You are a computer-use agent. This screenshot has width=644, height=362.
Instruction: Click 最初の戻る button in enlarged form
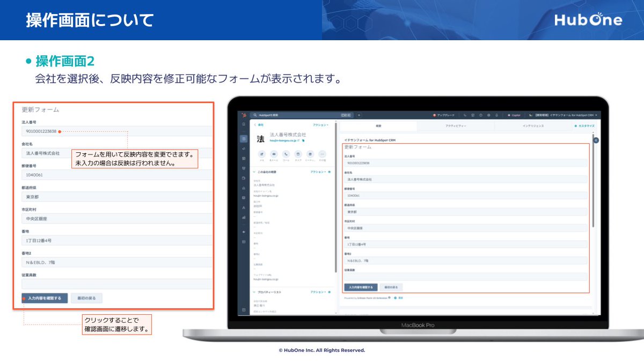86,298
